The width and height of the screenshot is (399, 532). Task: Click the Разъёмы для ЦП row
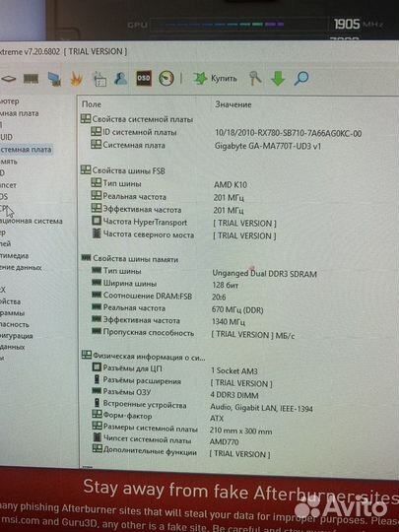tap(174, 369)
